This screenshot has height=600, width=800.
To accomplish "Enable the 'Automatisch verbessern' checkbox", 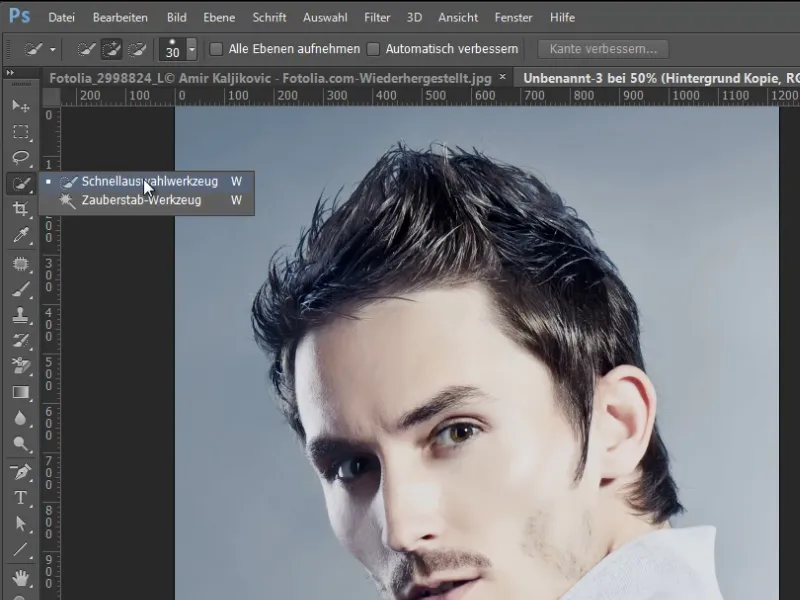I will coord(372,48).
